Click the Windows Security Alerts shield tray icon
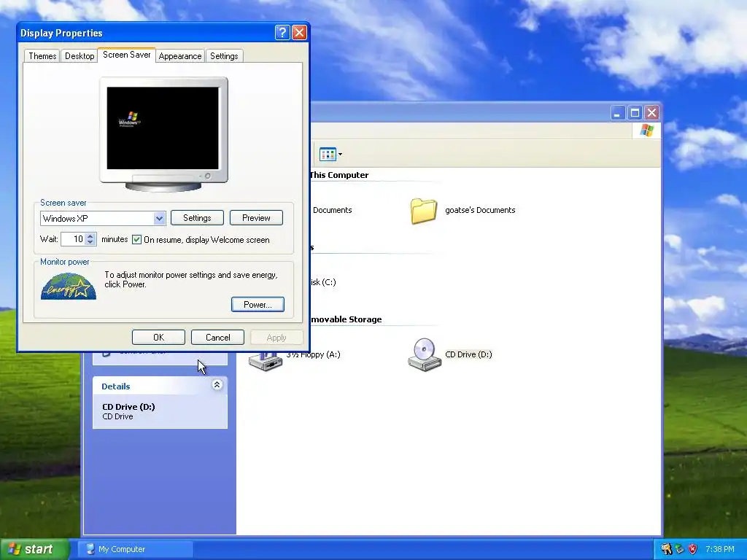The image size is (747, 560). coord(692,549)
